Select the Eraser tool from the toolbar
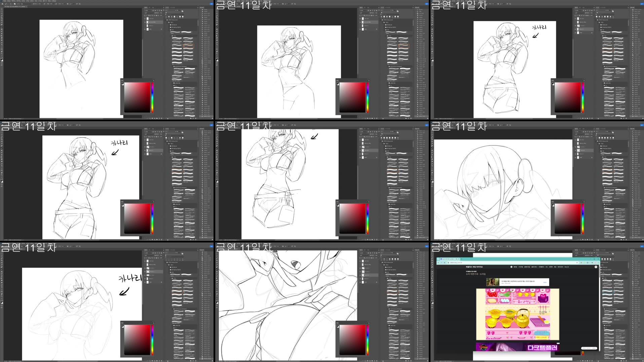The height and width of the screenshot is (362, 644). [2, 34]
